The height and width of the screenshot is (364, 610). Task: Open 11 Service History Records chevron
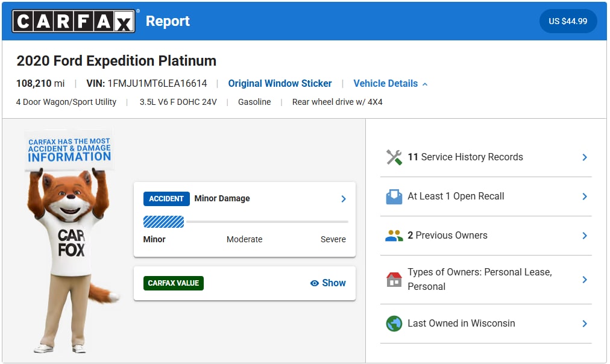(585, 157)
